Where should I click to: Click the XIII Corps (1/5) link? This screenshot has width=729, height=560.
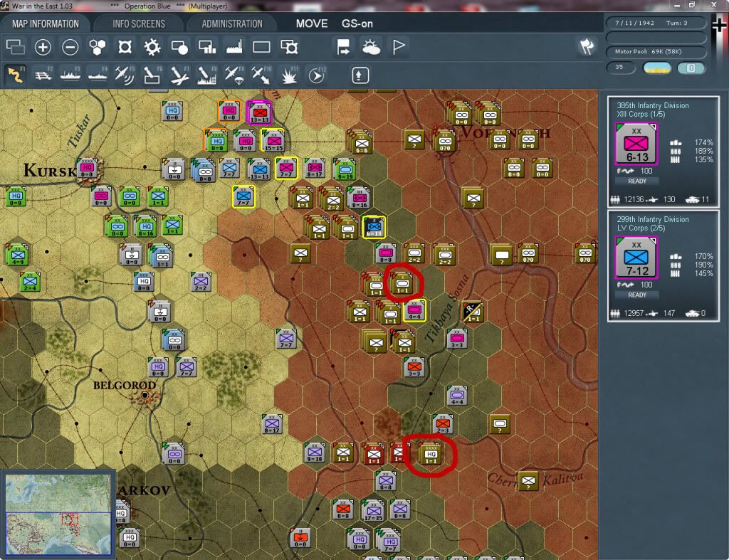point(641,115)
